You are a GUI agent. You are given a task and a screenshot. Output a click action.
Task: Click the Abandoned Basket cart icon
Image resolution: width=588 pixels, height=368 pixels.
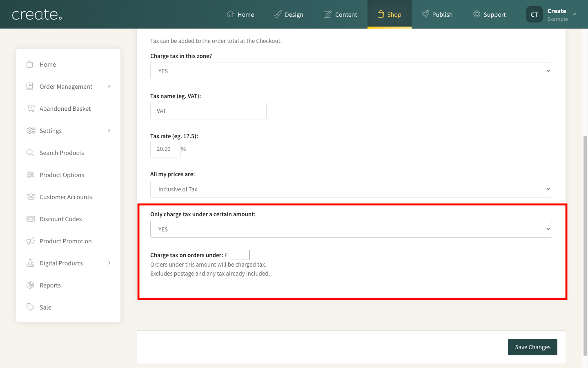(31, 108)
